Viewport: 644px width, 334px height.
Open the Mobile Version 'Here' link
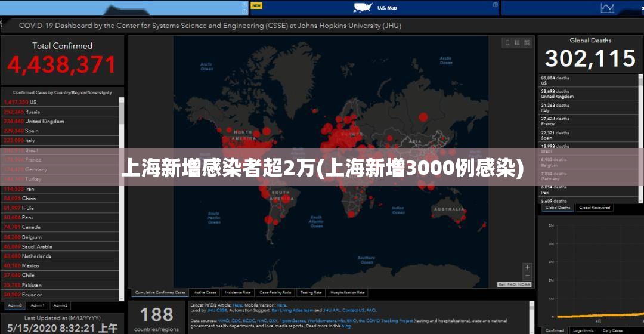pyautogui.click(x=281, y=305)
